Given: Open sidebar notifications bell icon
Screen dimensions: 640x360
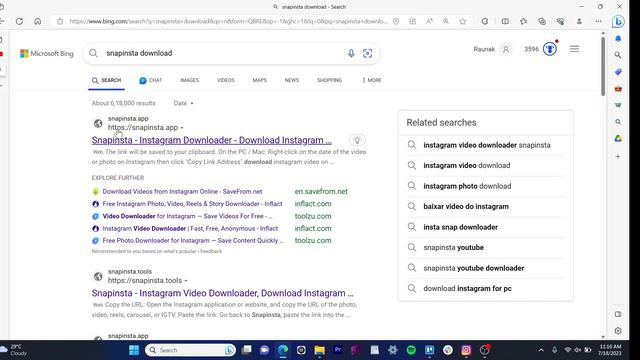Looking at the screenshot, I should coord(618,39).
